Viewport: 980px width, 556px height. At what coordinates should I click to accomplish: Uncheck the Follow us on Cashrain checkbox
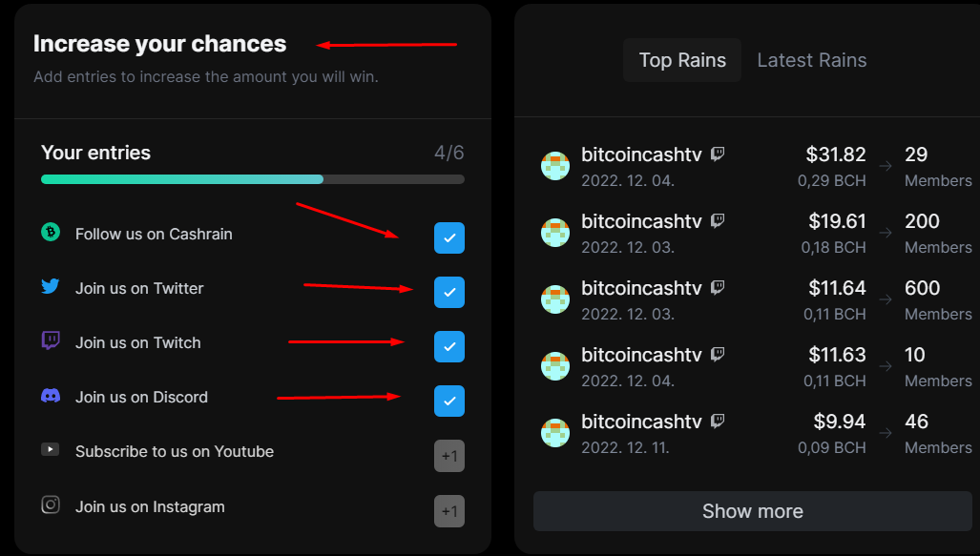(x=449, y=238)
